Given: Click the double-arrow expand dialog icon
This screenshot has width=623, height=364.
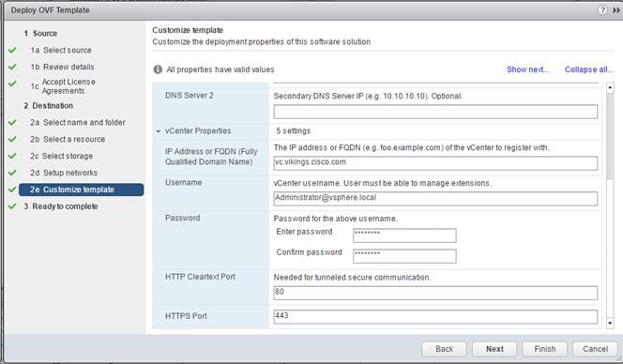Looking at the screenshot, I should [616, 10].
